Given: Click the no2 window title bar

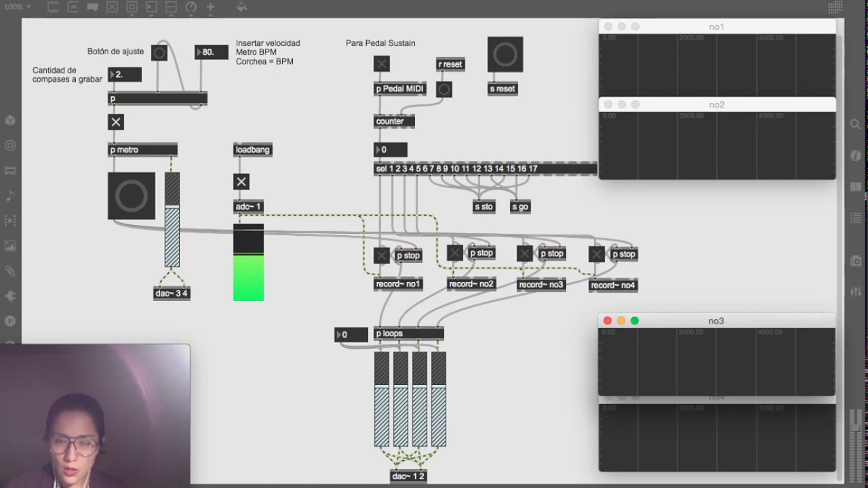Looking at the screenshot, I should pos(717,104).
